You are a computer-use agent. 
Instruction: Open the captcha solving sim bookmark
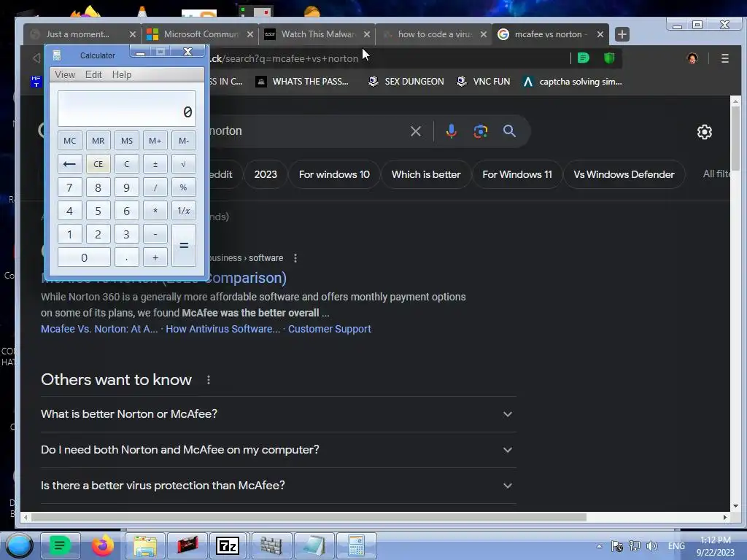tap(572, 82)
